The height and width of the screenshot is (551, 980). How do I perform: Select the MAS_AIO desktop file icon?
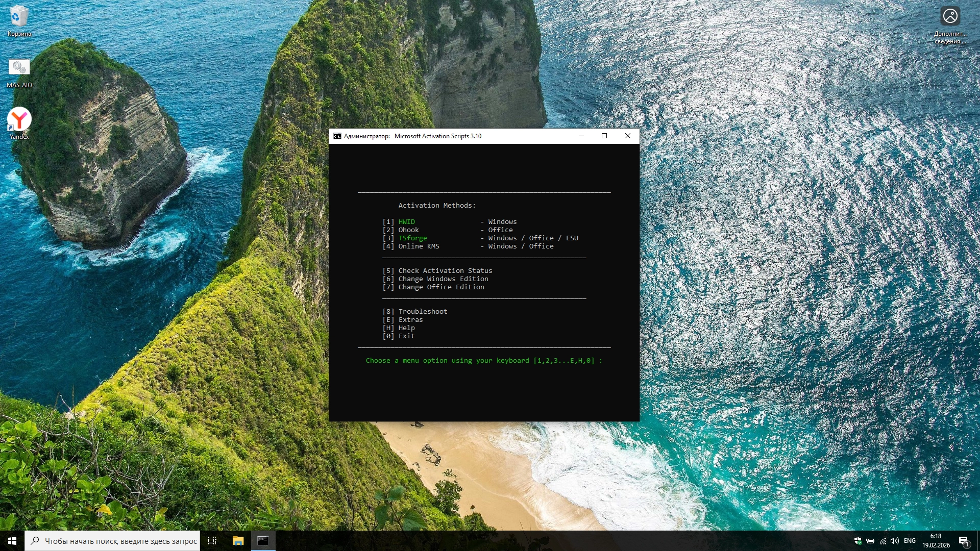tap(19, 68)
